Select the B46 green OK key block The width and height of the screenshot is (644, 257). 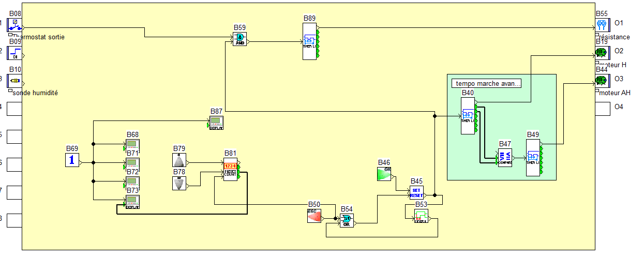tap(384, 173)
